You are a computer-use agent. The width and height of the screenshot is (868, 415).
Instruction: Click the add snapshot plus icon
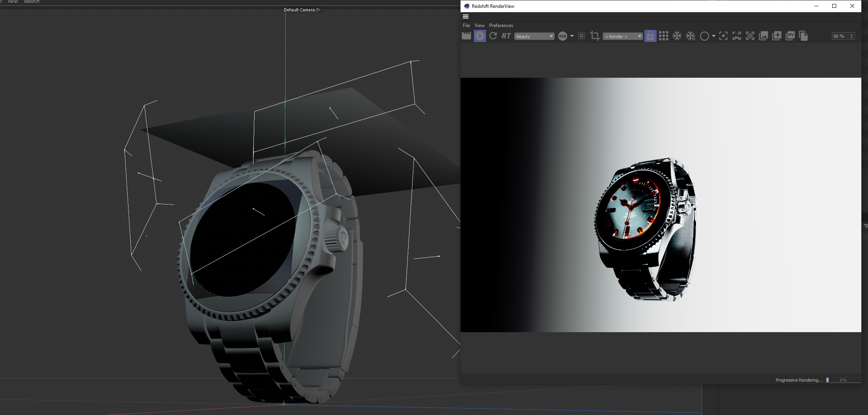click(777, 36)
